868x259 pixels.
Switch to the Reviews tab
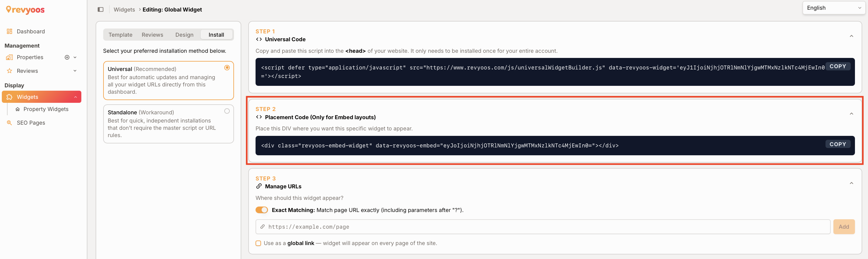click(x=152, y=35)
